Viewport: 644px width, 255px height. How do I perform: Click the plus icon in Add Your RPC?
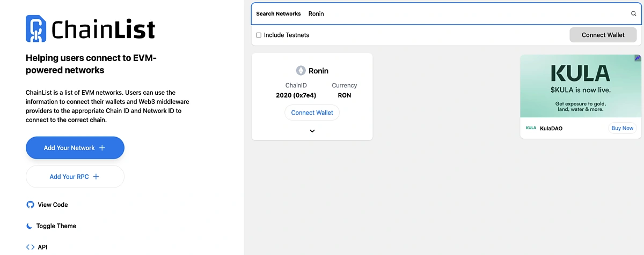click(96, 177)
